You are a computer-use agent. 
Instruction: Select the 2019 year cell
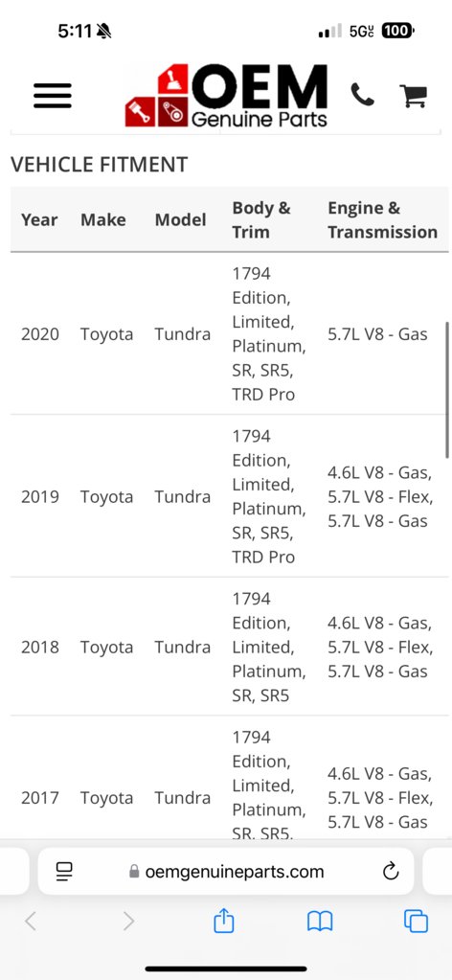pyautogui.click(x=40, y=497)
